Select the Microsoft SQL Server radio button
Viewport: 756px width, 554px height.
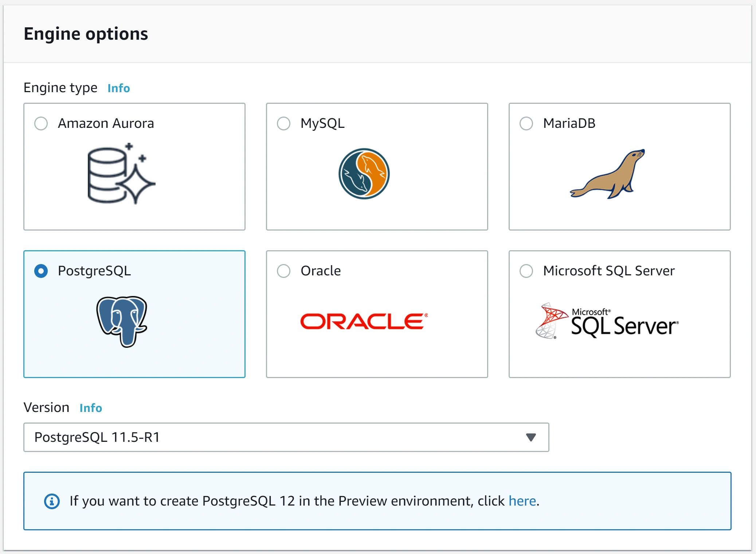pyautogui.click(x=526, y=271)
